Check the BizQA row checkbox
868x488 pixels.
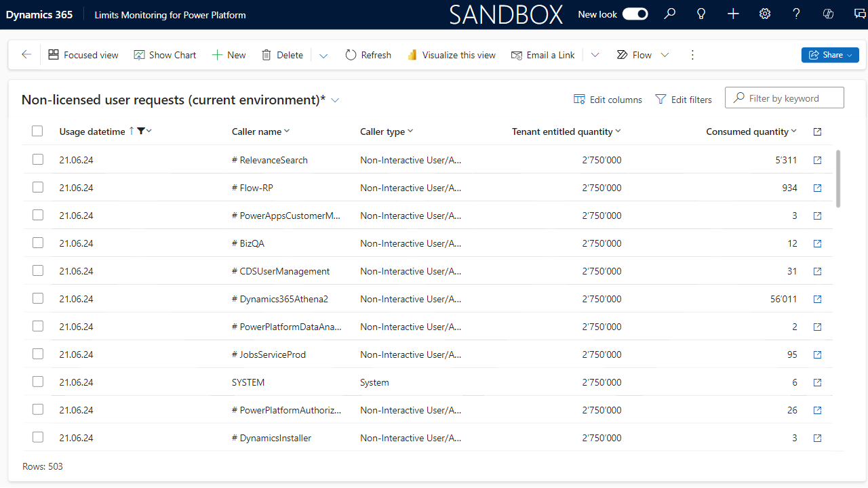click(37, 243)
